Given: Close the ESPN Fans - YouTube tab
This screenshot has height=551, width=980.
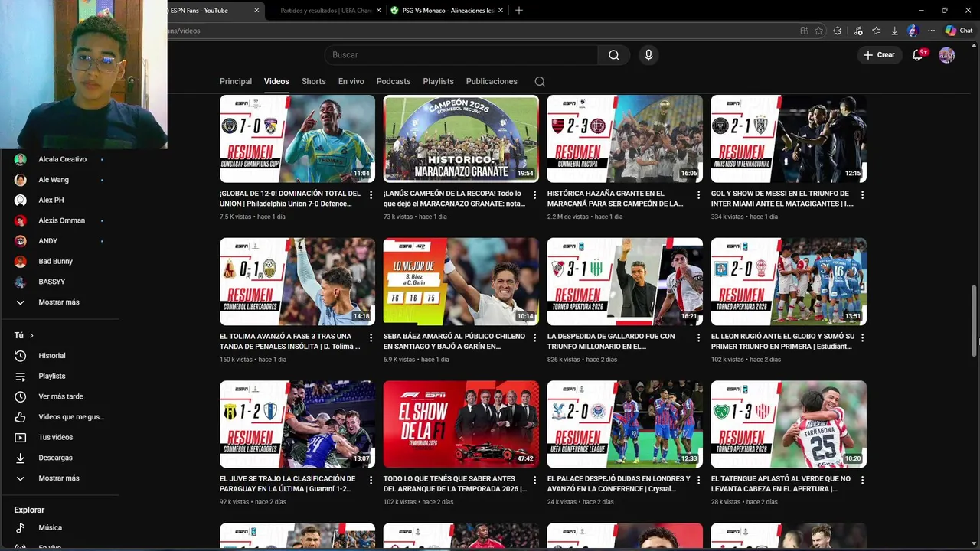Looking at the screenshot, I should point(256,10).
